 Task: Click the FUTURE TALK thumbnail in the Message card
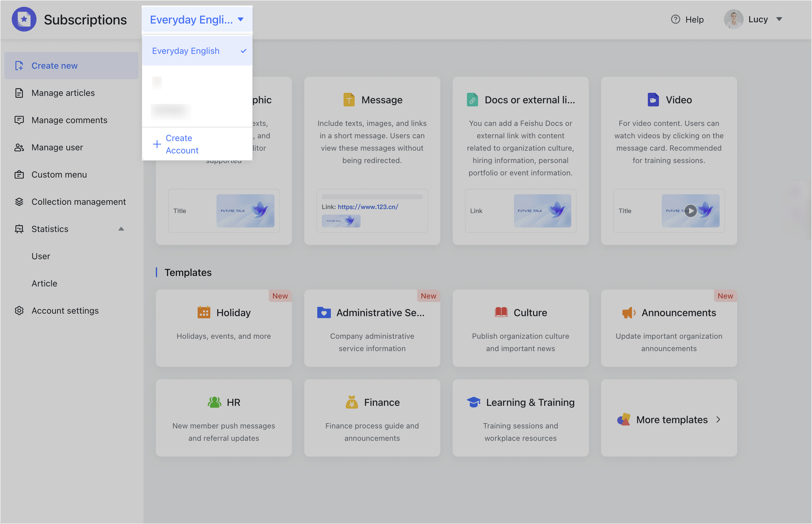[x=341, y=221]
